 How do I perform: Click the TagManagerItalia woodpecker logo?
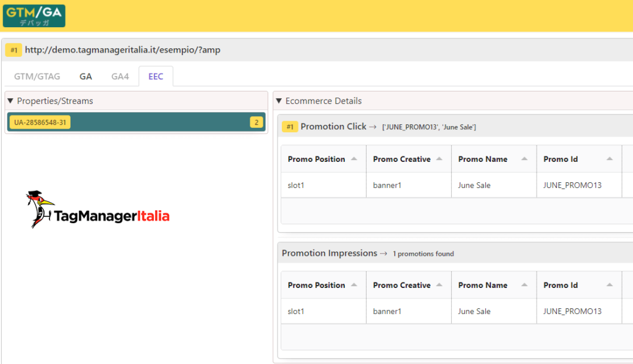click(x=98, y=210)
